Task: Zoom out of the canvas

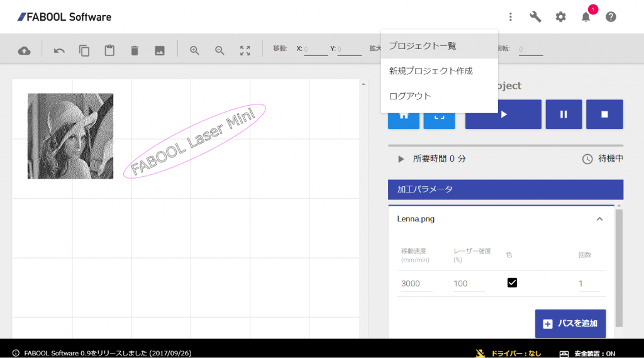Action: pos(219,50)
